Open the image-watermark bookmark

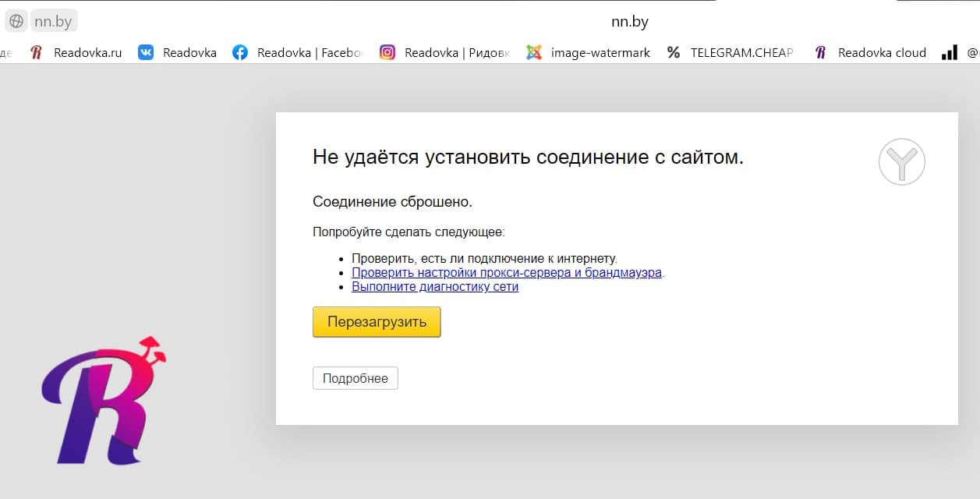588,53
